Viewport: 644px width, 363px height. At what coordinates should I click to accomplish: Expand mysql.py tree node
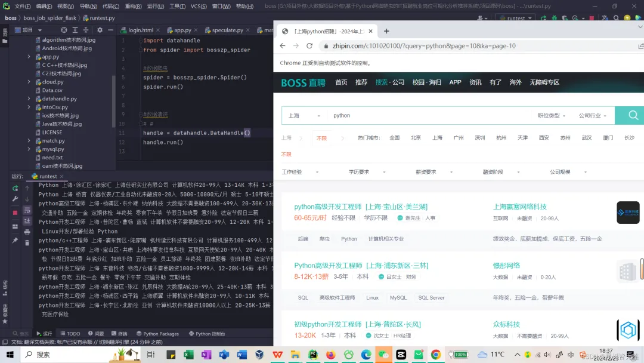pos(29,149)
